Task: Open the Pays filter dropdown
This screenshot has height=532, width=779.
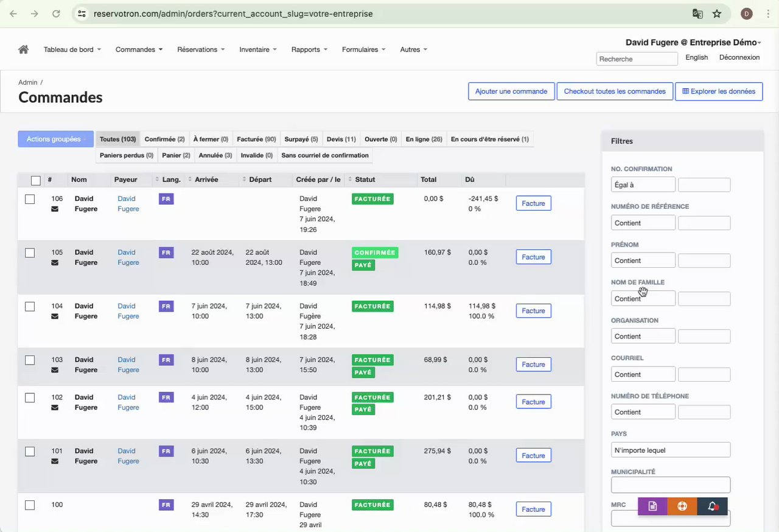Action: pos(670,450)
